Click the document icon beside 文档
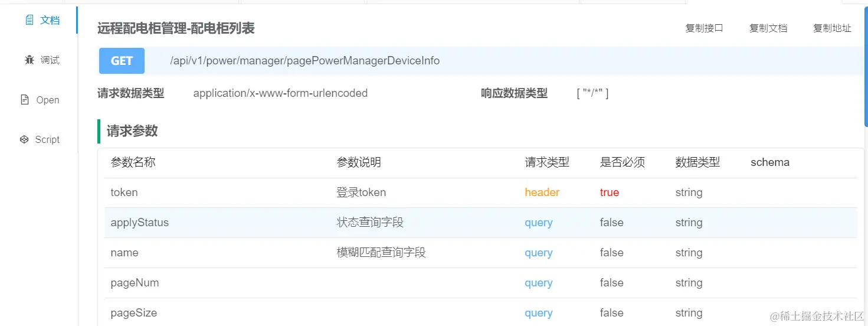The image size is (868, 326). 30,20
